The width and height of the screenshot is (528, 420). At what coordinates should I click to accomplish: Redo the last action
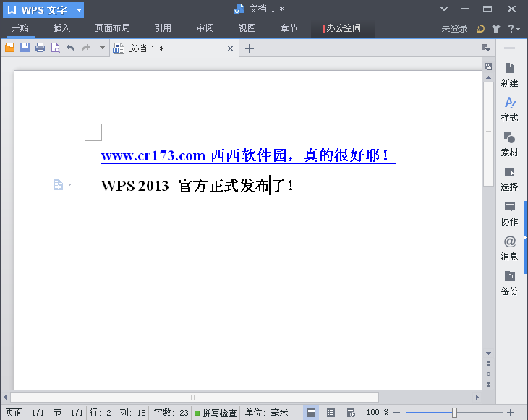point(86,48)
